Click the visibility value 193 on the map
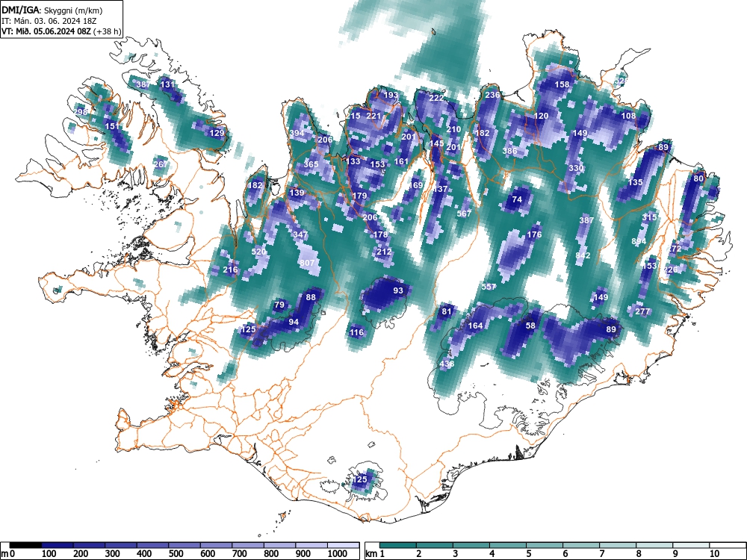The image size is (747, 560). (391, 95)
